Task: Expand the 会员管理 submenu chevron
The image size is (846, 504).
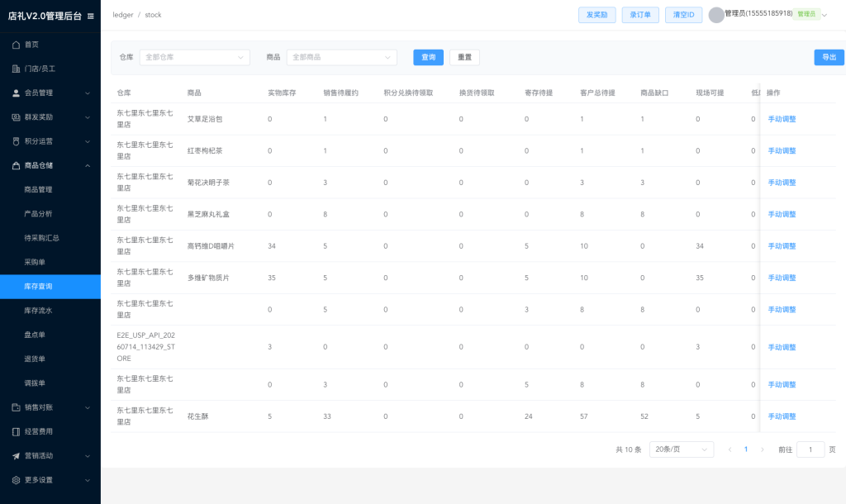Action: coord(88,93)
